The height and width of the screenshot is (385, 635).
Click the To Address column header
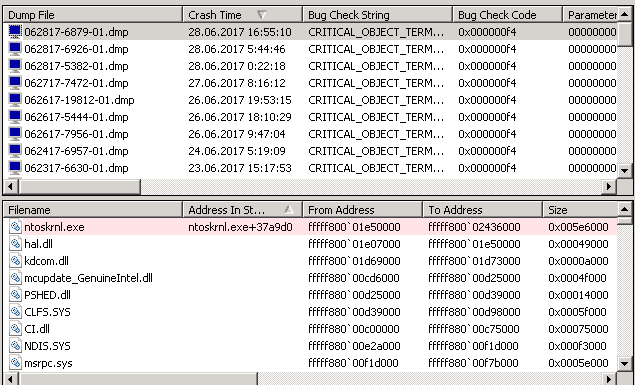pos(482,210)
